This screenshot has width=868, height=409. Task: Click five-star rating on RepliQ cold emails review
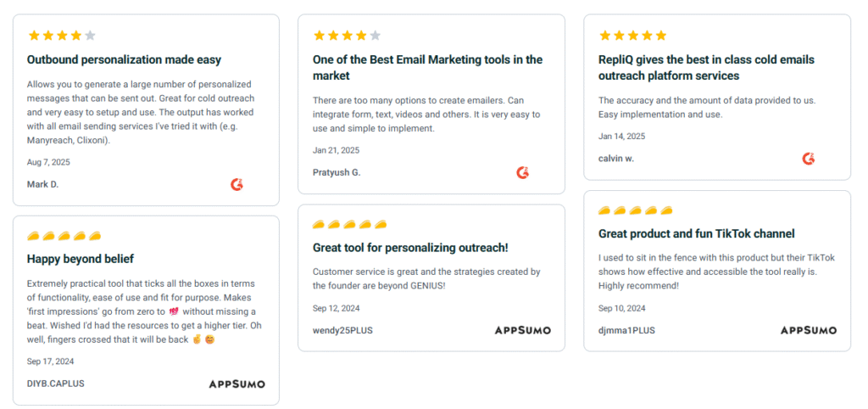632,36
